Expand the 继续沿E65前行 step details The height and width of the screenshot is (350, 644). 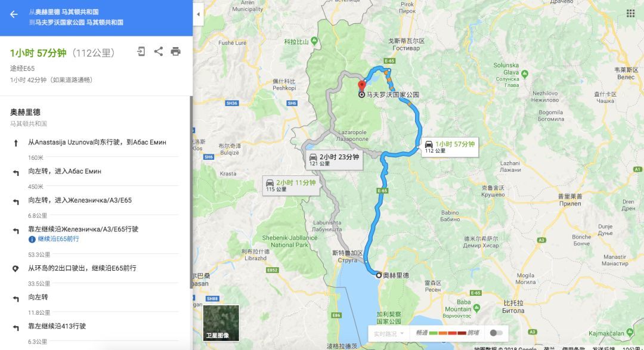point(58,239)
